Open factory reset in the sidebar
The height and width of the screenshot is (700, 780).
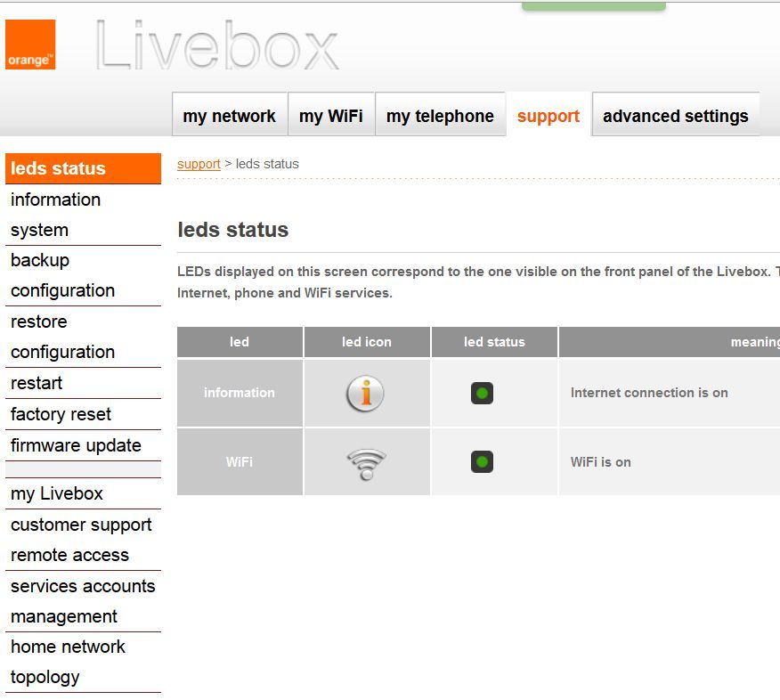pos(83,414)
